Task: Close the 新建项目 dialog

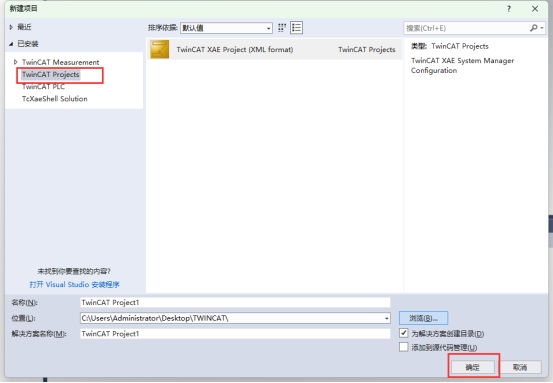Action: click(x=535, y=9)
